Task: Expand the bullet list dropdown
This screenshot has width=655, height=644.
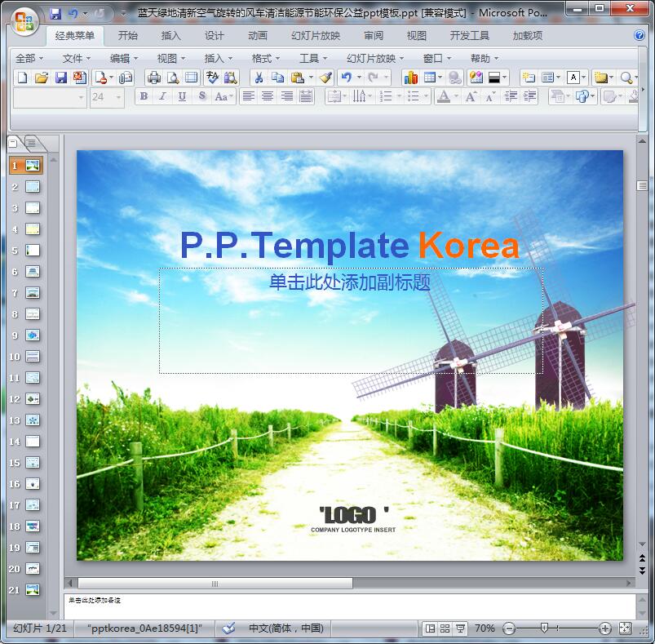Action: [426, 97]
